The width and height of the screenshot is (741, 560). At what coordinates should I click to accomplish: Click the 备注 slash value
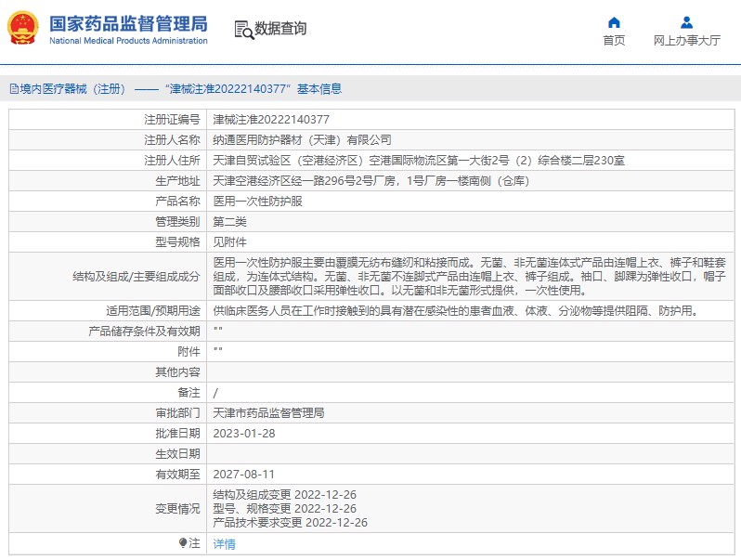(215, 393)
